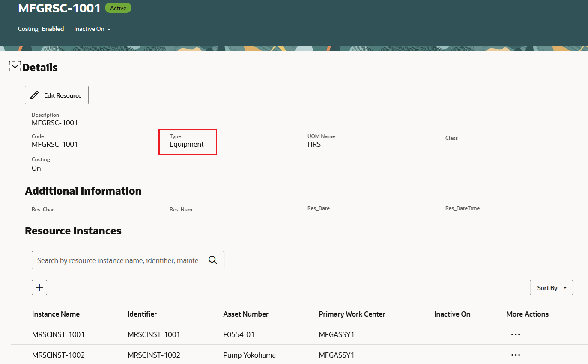Viewport: 588px width, 364px height.
Task: Click the Details section heading
Action: tap(40, 67)
